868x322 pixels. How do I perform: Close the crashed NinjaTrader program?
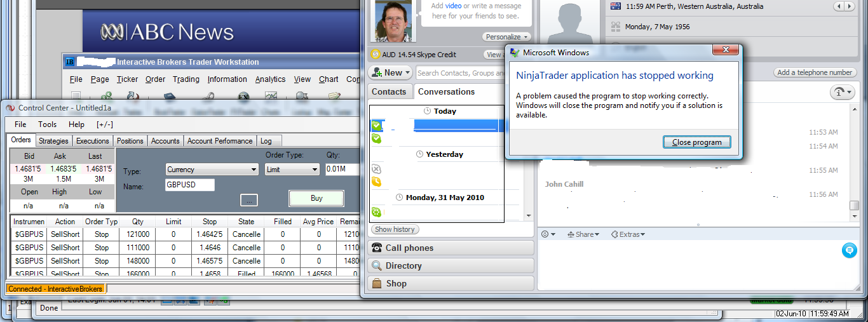(696, 142)
